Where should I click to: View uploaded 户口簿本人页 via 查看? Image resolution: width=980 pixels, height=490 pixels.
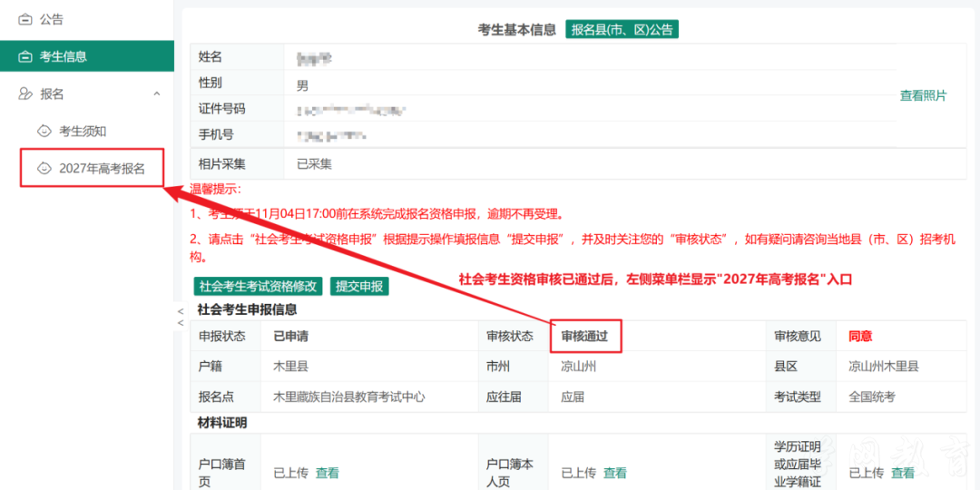click(x=615, y=473)
